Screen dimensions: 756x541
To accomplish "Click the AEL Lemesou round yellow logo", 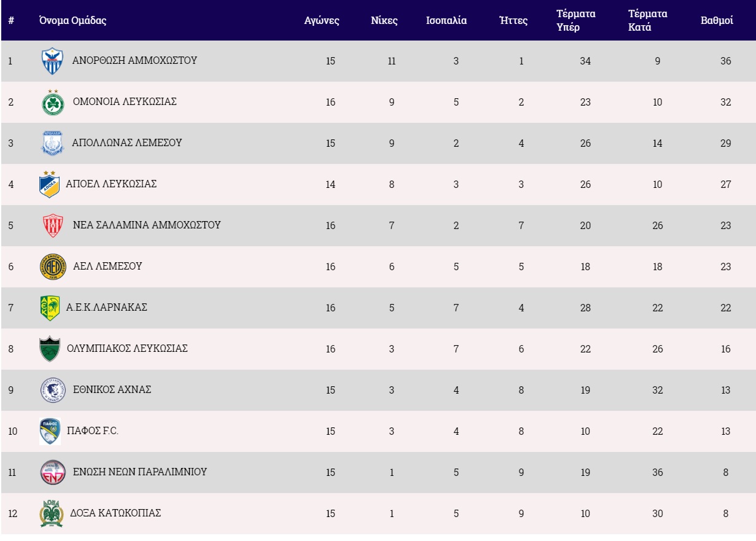I will pyautogui.click(x=52, y=267).
